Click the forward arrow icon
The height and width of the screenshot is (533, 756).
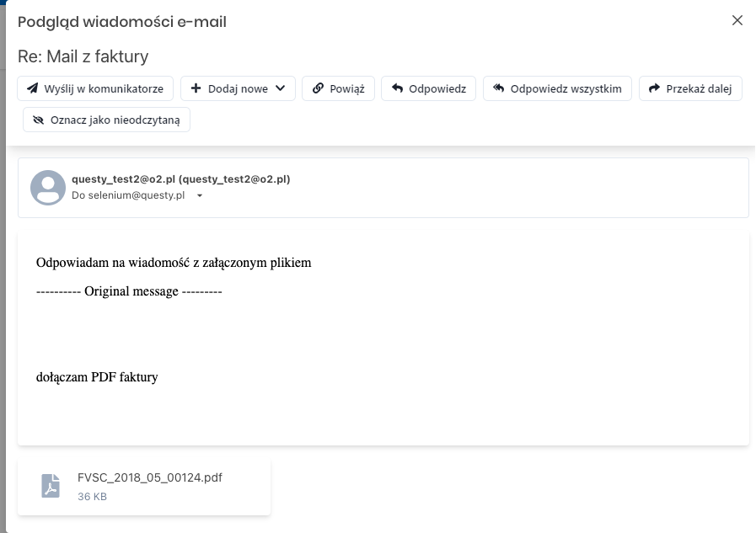click(x=654, y=88)
